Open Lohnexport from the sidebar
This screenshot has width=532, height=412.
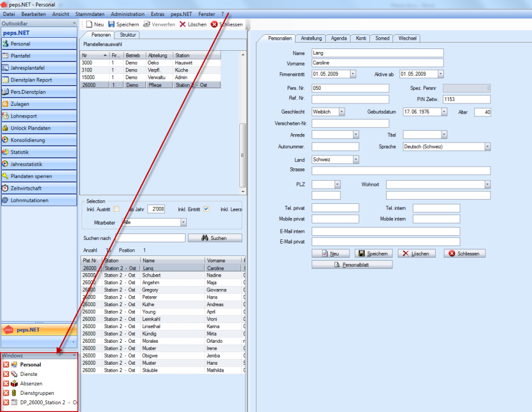click(39, 116)
